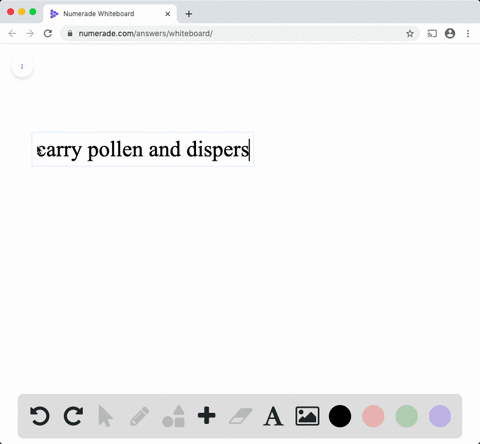Pick the black color swatch

(x=340, y=416)
